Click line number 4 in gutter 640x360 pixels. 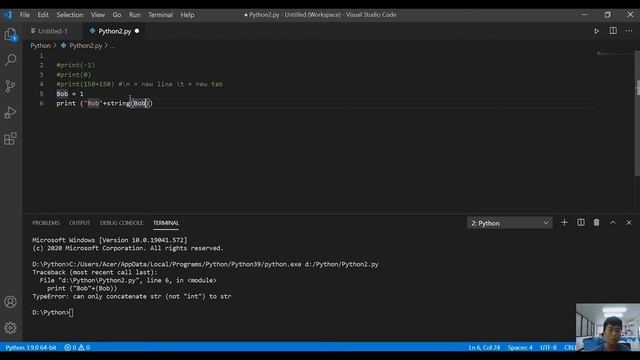click(41, 84)
